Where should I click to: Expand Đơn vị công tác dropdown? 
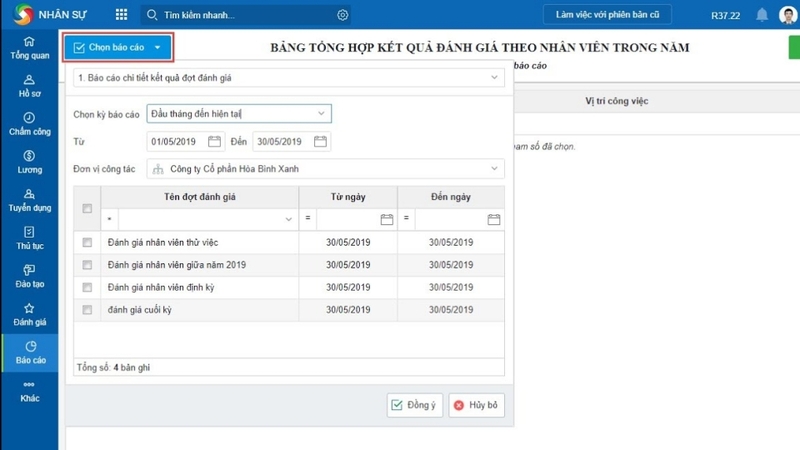494,168
